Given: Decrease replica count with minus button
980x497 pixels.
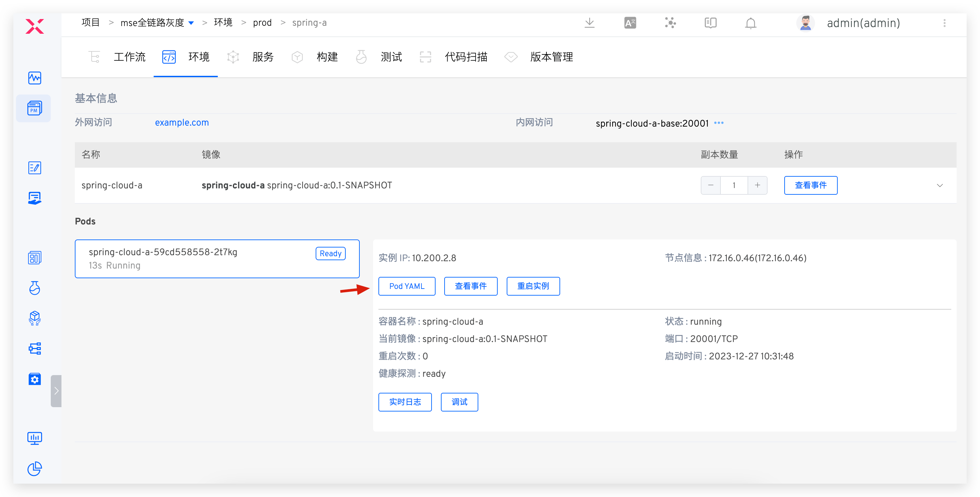Looking at the screenshot, I should (711, 185).
